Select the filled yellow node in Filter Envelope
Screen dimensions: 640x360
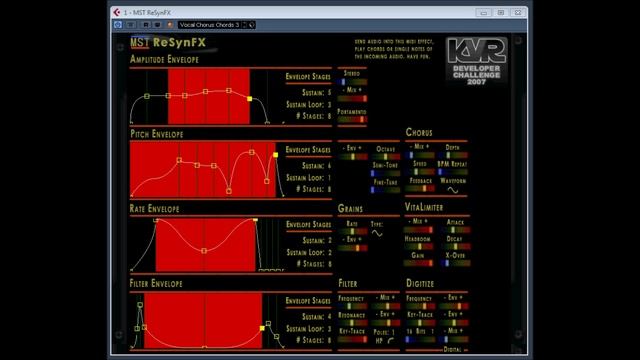click(x=262, y=328)
